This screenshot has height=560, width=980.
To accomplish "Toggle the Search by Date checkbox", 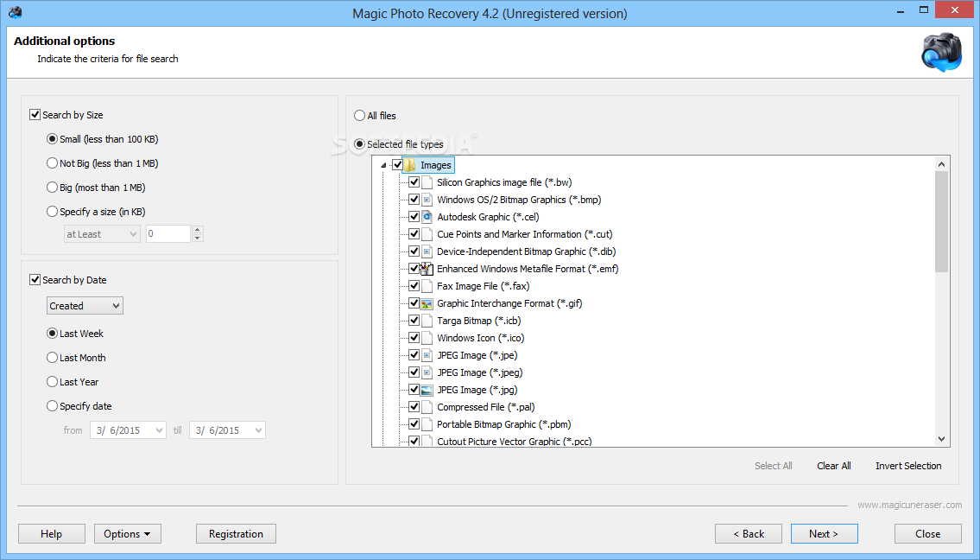I will [x=35, y=280].
